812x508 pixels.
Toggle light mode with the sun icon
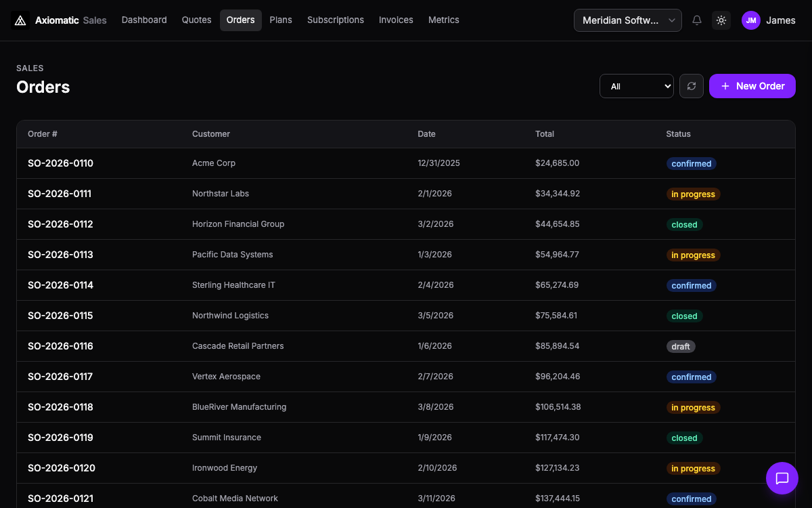pos(721,20)
